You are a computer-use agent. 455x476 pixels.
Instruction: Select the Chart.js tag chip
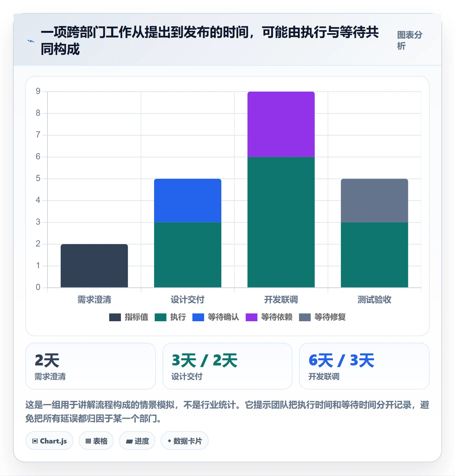pyautogui.click(x=49, y=441)
